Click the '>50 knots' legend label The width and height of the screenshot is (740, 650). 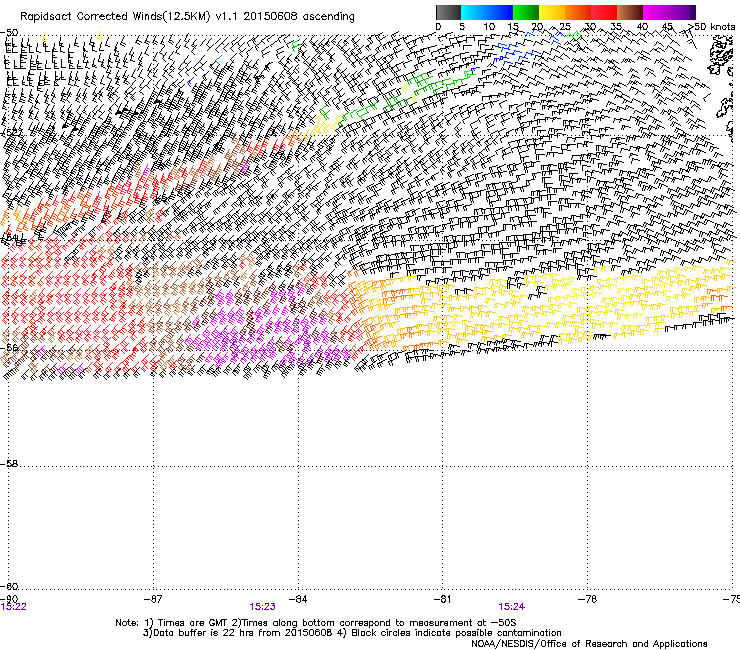pyautogui.click(x=711, y=26)
